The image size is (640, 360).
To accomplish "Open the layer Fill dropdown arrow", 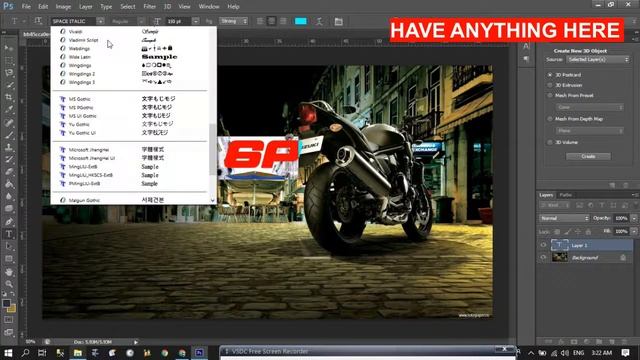I will pyautogui.click(x=634, y=231).
